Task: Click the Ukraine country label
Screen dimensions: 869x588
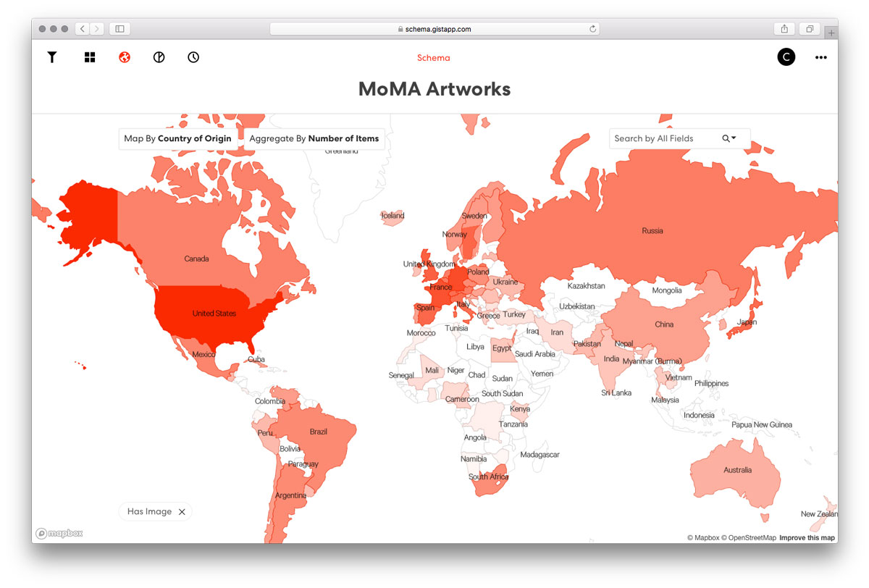Action: (505, 282)
